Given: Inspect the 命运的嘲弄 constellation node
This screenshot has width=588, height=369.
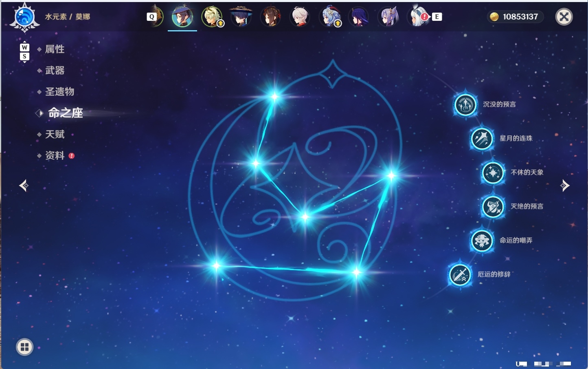Looking at the screenshot, I should pos(482,241).
